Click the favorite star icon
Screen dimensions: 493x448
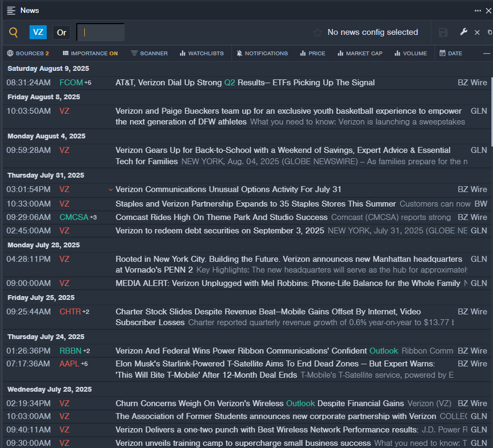tap(317, 32)
